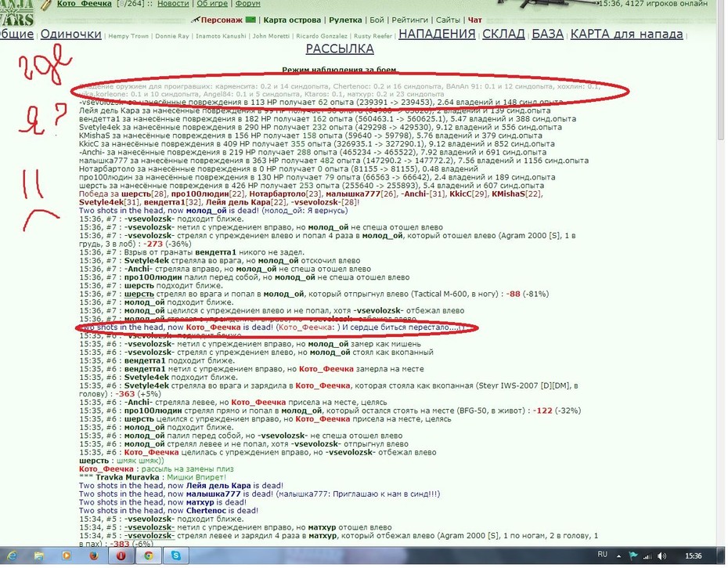
Task: Click the green flag icon after Персонаж
Action: (250, 20)
